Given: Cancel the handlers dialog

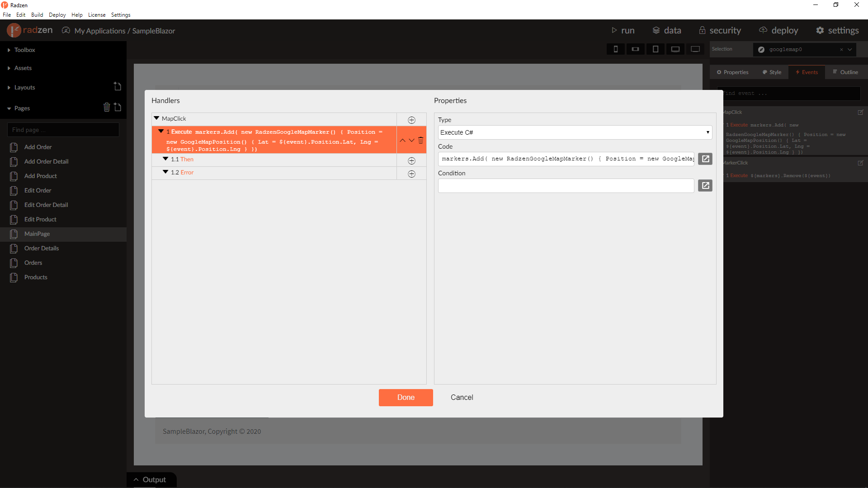Looking at the screenshot, I should (462, 398).
